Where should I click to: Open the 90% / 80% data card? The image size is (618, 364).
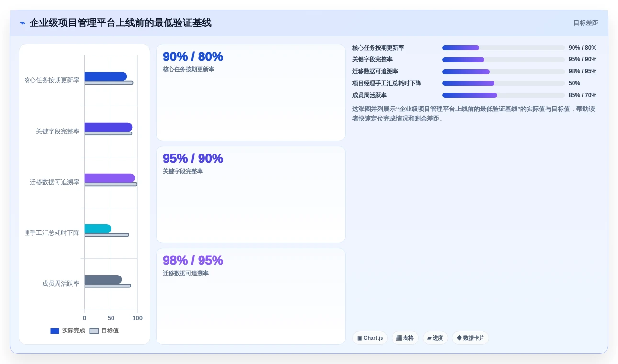251,93
